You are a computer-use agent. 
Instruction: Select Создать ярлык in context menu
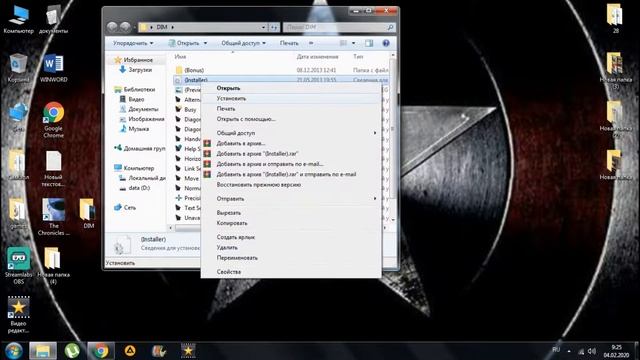[291, 237]
